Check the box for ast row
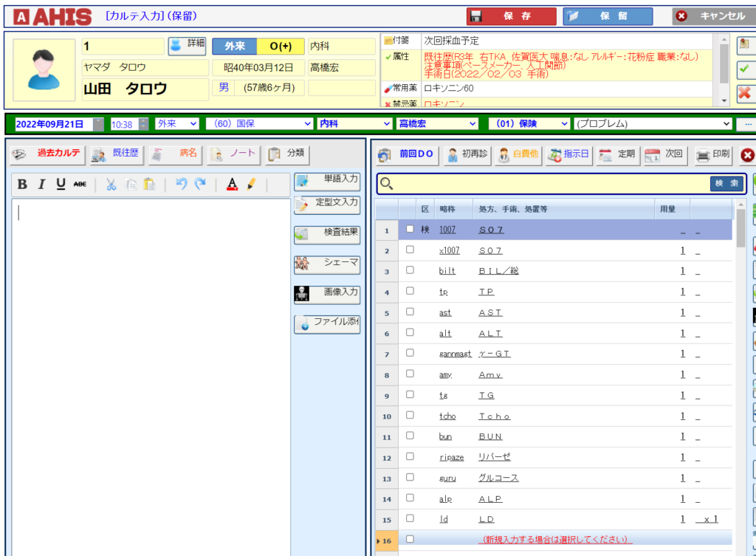This screenshot has height=556, width=756. (x=410, y=312)
